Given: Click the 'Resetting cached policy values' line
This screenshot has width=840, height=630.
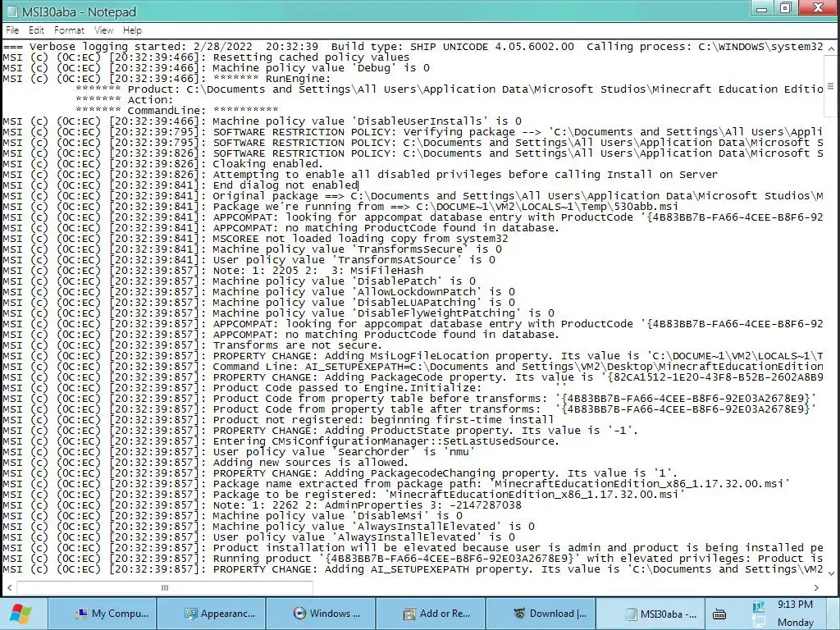Looking at the screenshot, I should click(206, 57).
